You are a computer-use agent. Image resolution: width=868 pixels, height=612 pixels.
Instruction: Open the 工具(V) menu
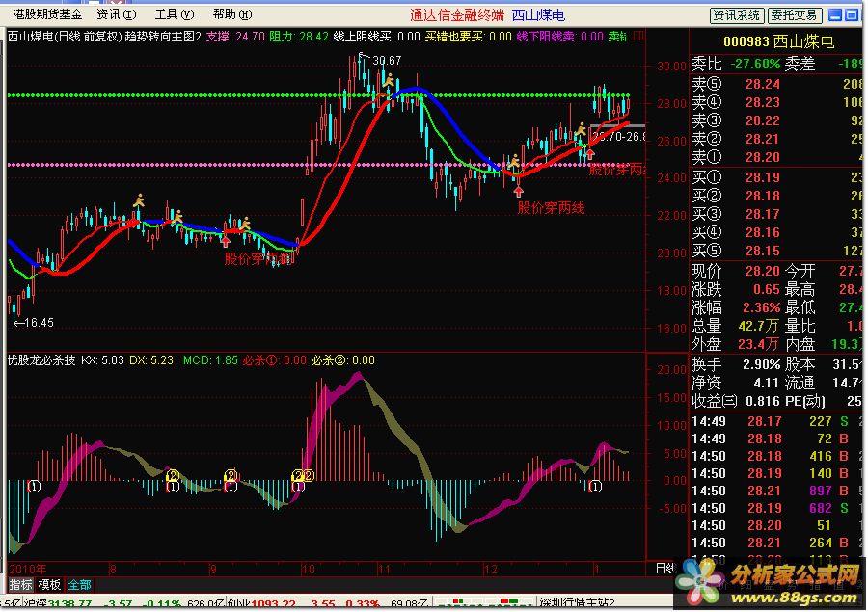pos(175,13)
